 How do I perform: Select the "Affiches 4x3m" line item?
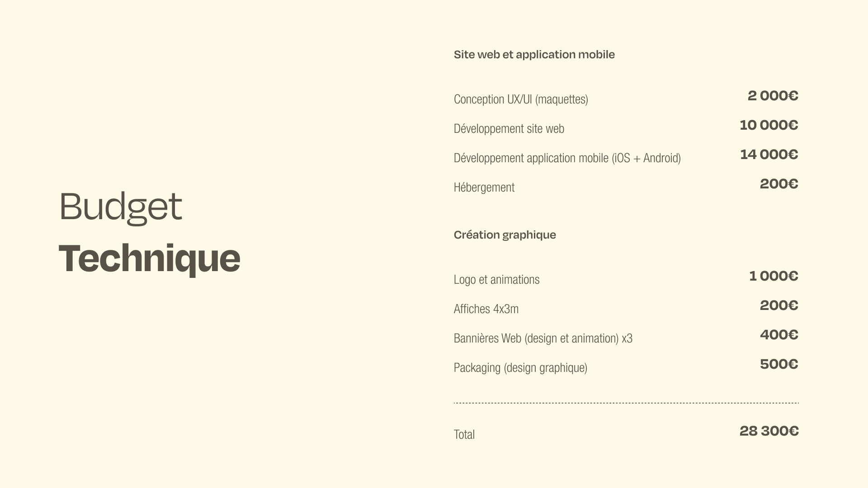point(486,309)
